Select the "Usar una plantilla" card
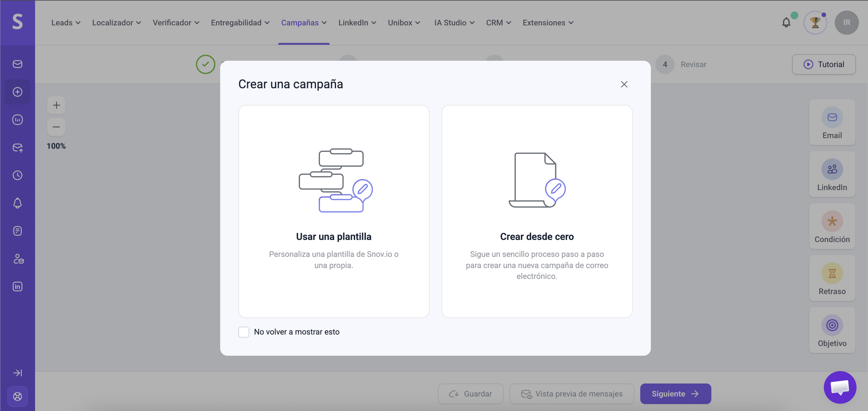The image size is (868, 411). point(334,211)
